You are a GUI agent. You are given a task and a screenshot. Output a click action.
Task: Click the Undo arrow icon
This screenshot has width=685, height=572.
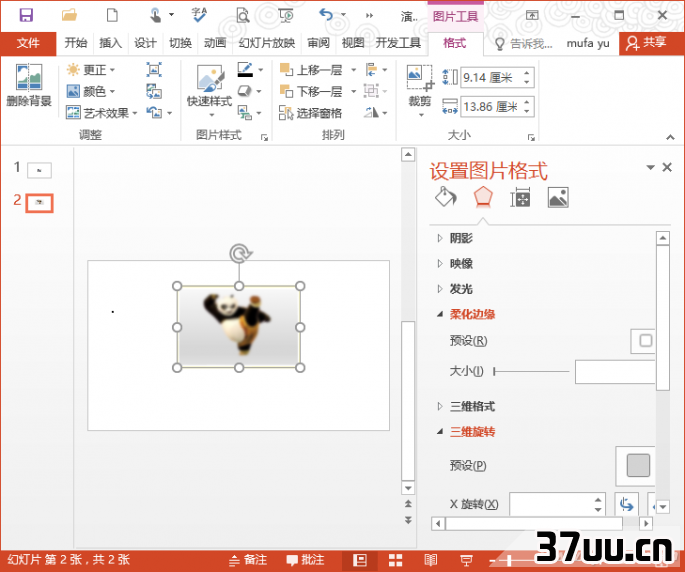click(326, 15)
